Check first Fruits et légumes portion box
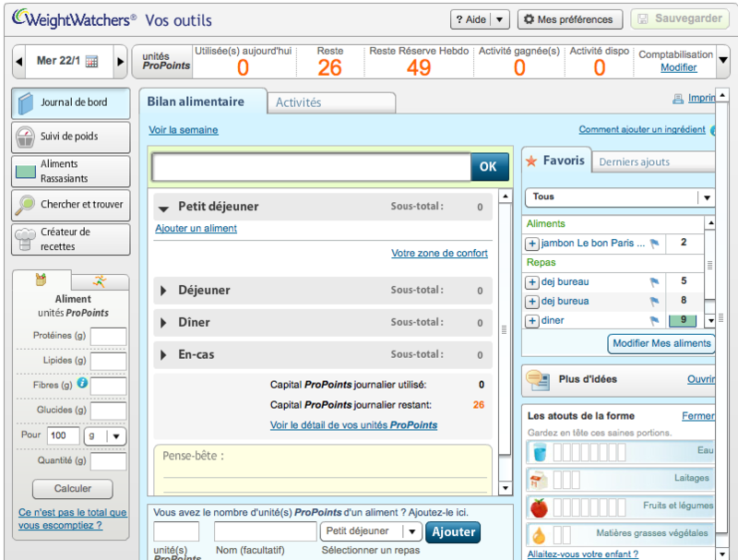The height and width of the screenshot is (560, 738). [x=558, y=507]
